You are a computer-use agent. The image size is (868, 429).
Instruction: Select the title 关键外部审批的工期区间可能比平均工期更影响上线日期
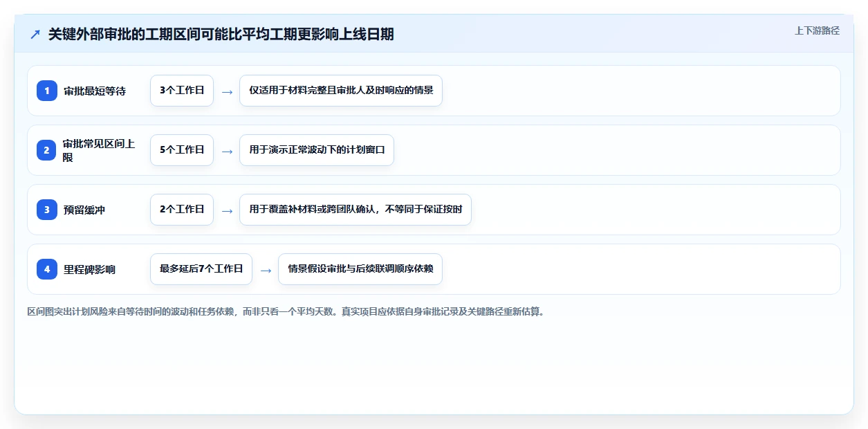(x=221, y=35)
